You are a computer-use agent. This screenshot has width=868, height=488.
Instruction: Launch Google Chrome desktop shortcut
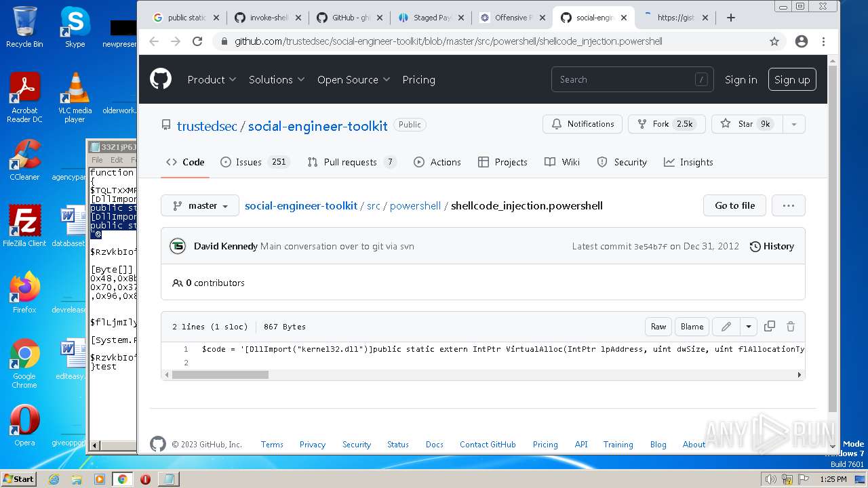[x=24, y=363]
